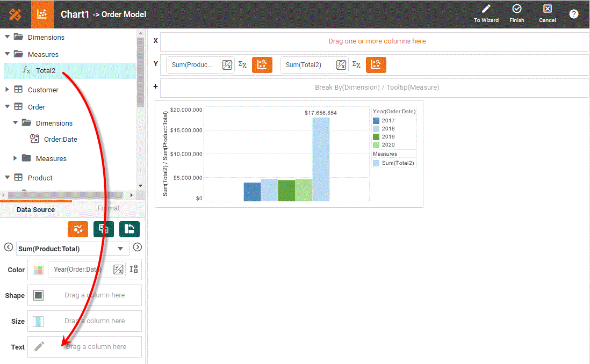Viewport: 590px width, 364px height.
Task: Click the rightmost green swap button in Data Source panel
Action: coord(129,229)
